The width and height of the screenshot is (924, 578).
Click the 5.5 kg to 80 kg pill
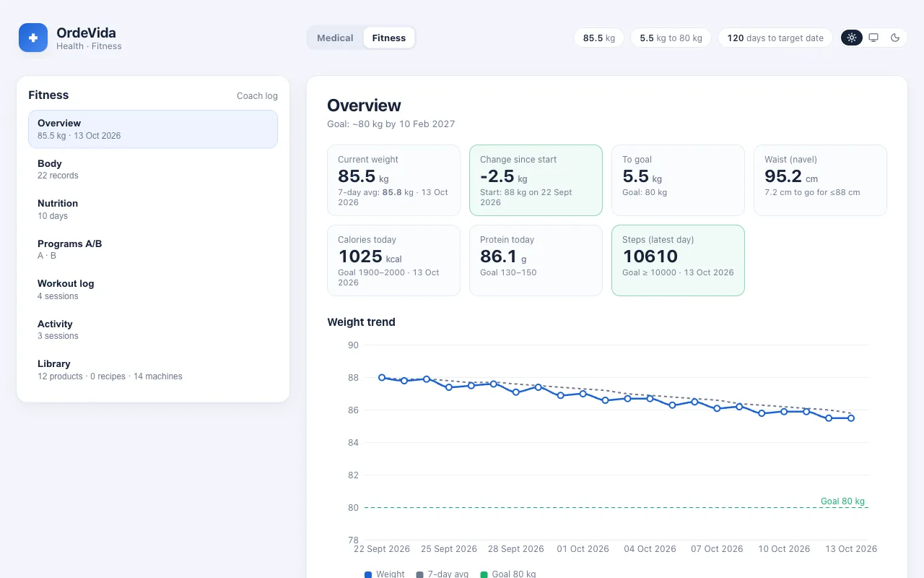click(x=671, y=38)
